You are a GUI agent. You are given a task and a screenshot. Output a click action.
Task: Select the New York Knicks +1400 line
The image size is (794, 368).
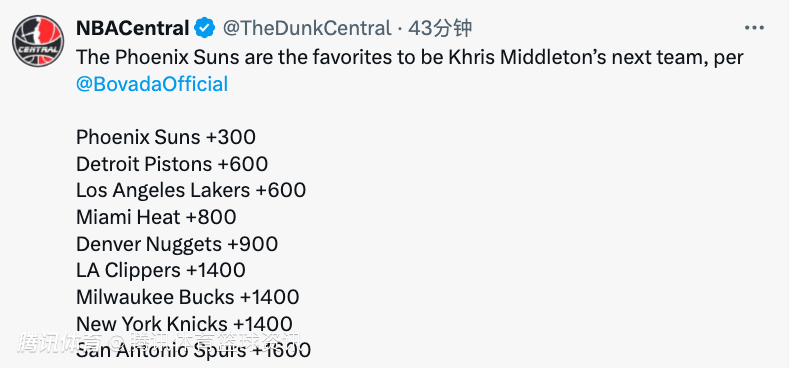(x=184, y=324)
